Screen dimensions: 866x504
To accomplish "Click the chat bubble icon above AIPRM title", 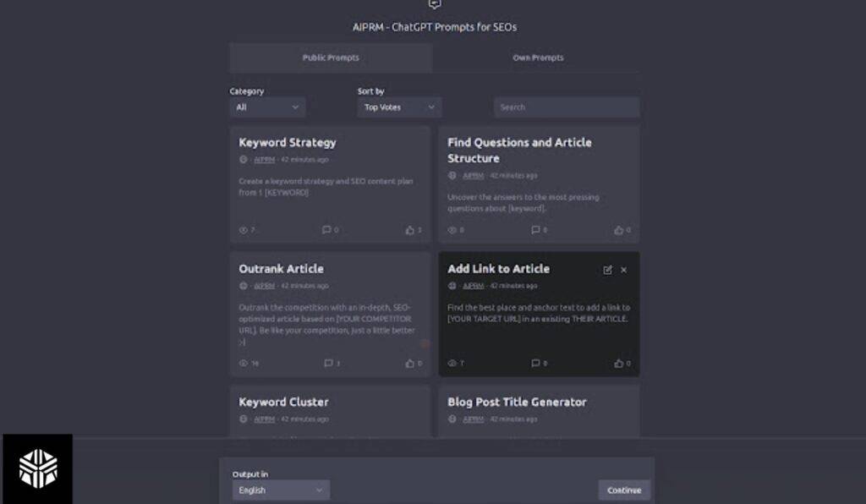I will click(x=435, y=4).
